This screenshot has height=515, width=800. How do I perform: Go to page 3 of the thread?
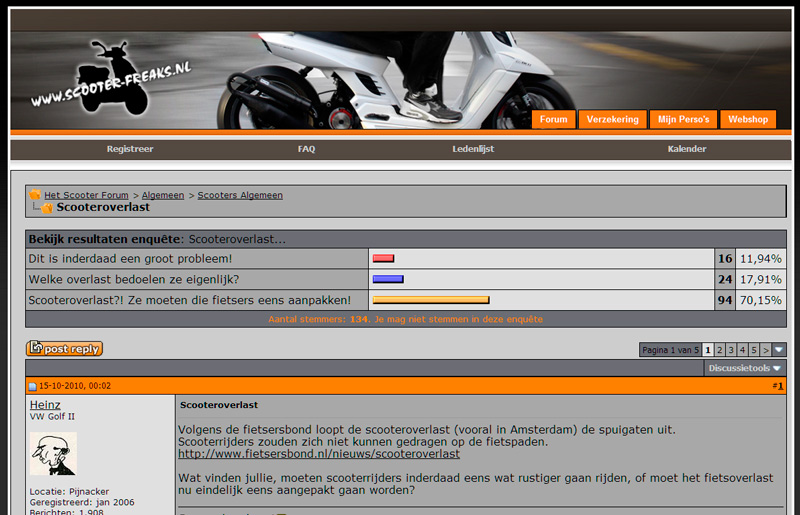pyautogui.click(x=731, y=350)
